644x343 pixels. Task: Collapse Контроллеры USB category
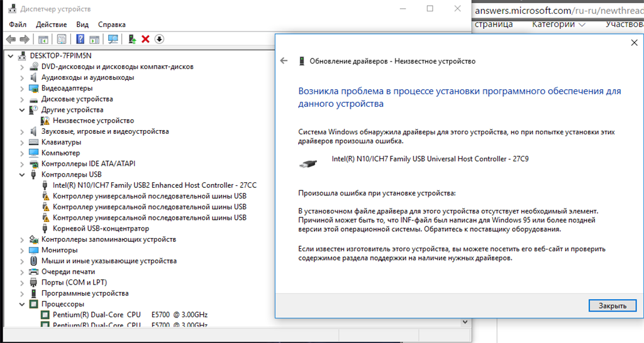coord(22,175)
